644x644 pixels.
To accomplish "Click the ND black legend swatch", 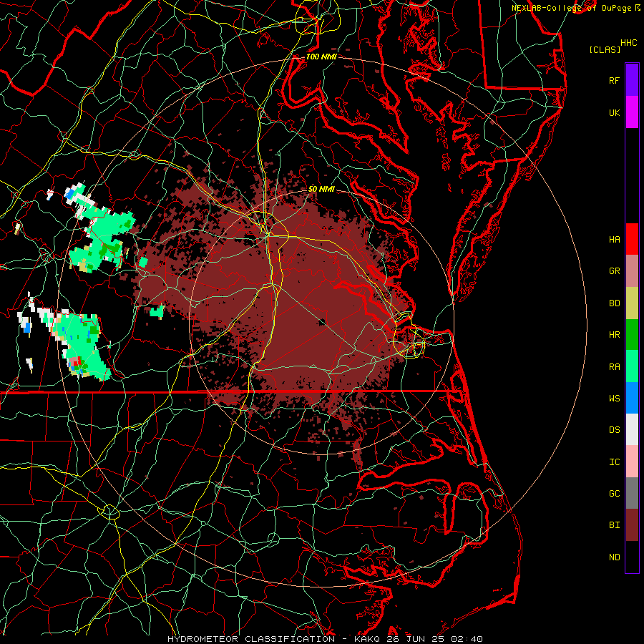I will point(632,557).
